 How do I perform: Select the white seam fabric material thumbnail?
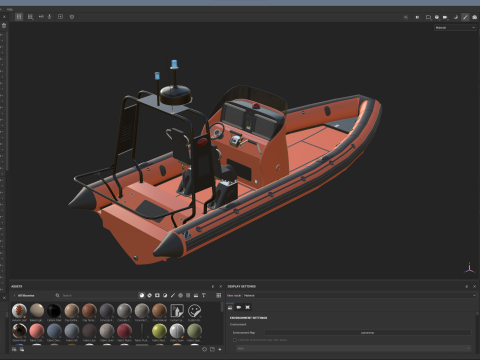(177, 331)
